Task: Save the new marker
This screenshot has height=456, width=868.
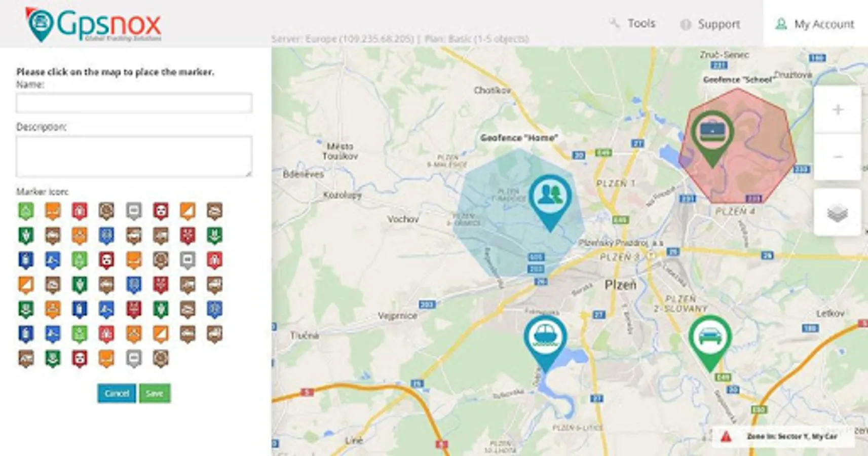Action: [x=155, y=393]
